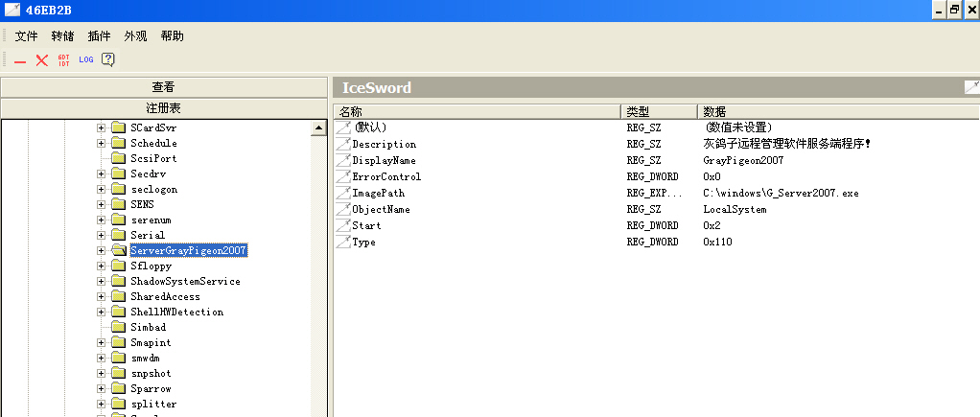Open the GDT IDT toolbar icon

point(63,60)
